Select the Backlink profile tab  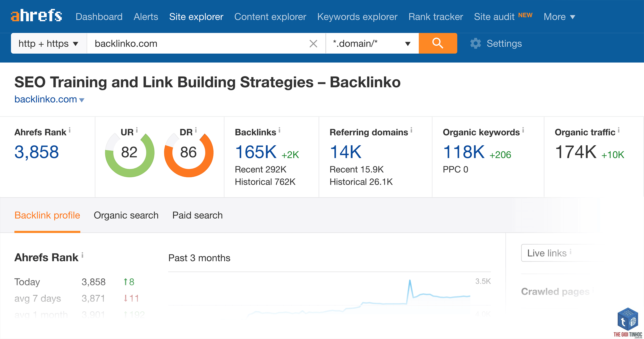(x=47, y=215)
